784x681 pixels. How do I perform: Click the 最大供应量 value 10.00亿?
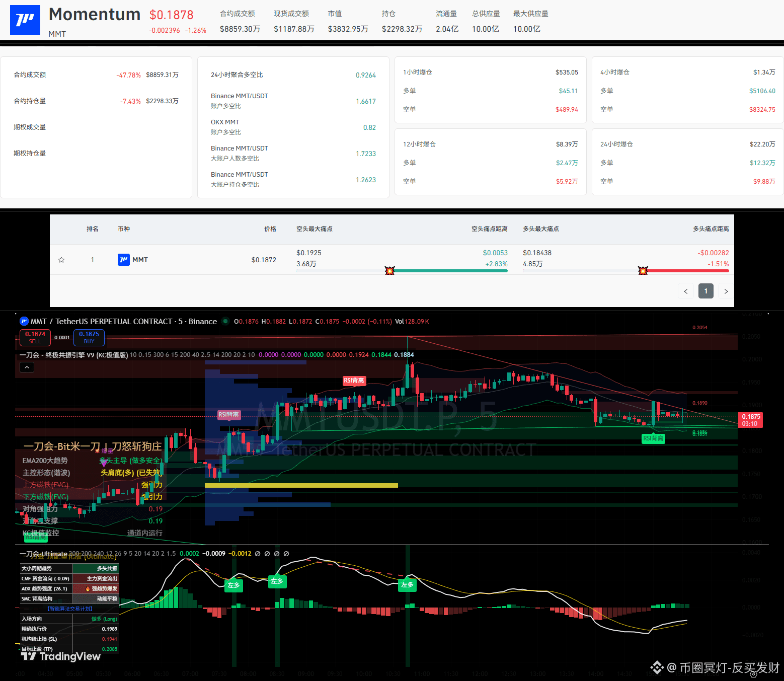click(x=527, y=29)
